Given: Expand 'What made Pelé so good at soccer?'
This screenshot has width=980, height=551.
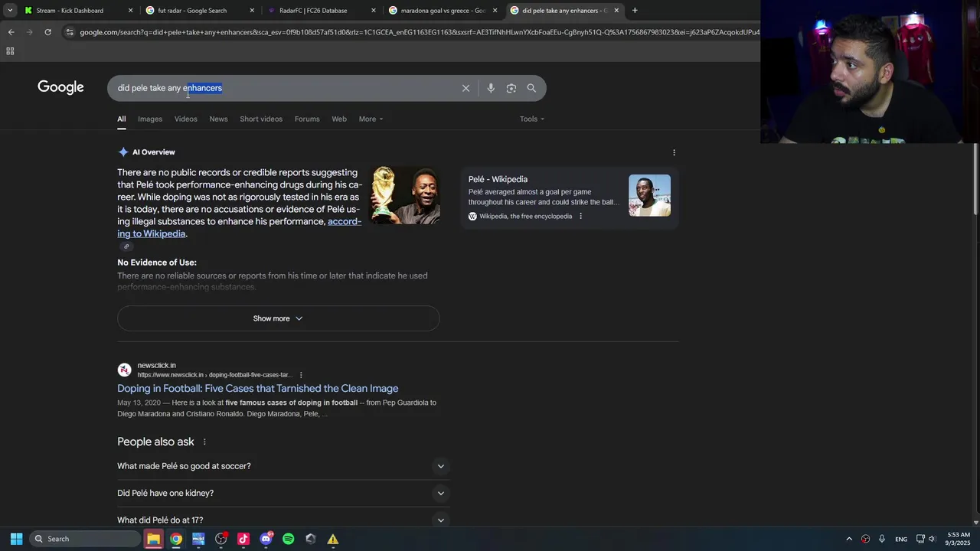Looking at the screenshot, I should click(x=283, y=466).
